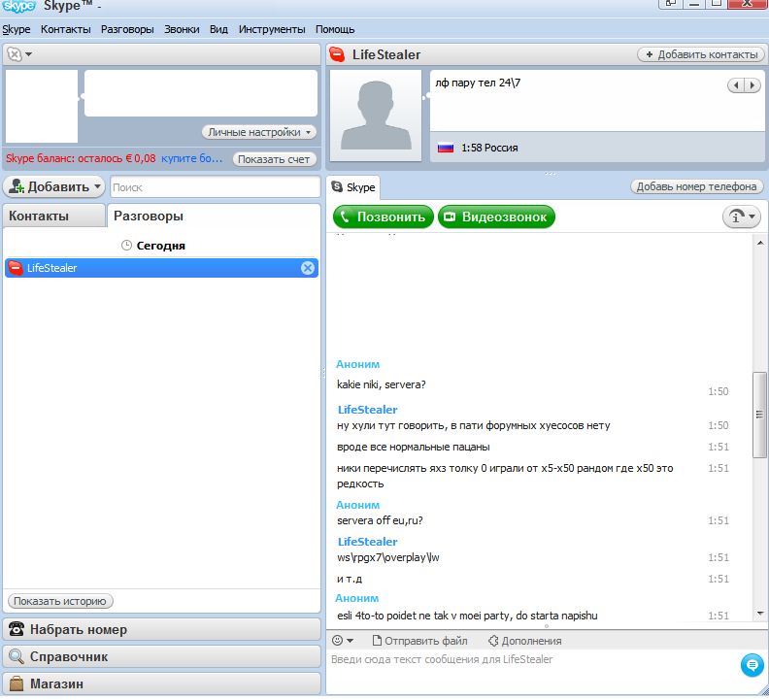Click the Skype logo in the title bar
This screenshot has height=700, width=769.
coord(18,6)
